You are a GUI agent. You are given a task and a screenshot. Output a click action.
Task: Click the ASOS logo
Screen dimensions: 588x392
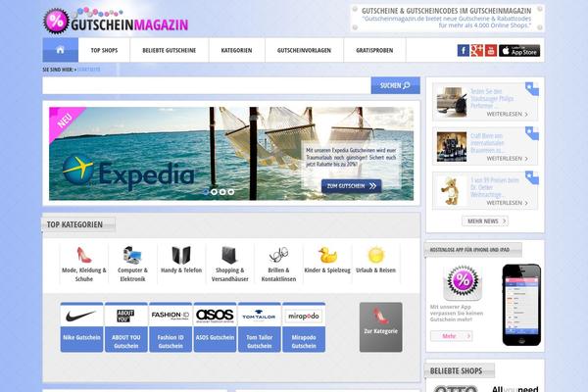pyautogui.click(x=215, y=316)
